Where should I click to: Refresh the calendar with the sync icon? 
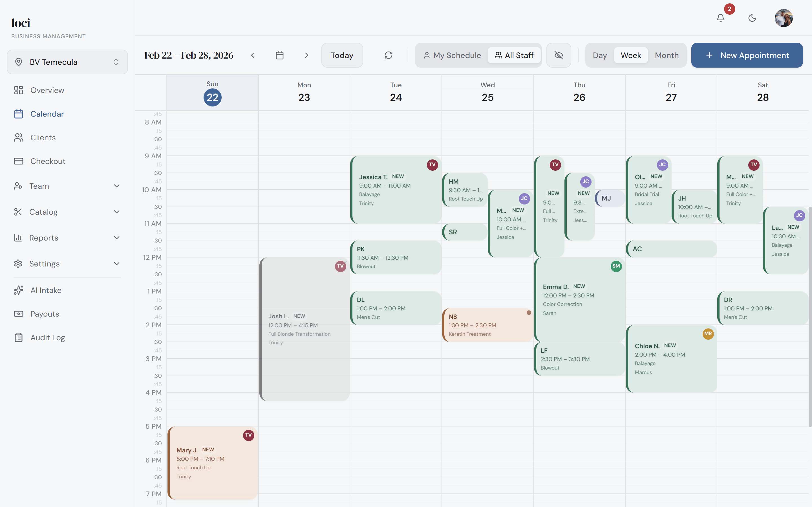click(x=389, y=55)
